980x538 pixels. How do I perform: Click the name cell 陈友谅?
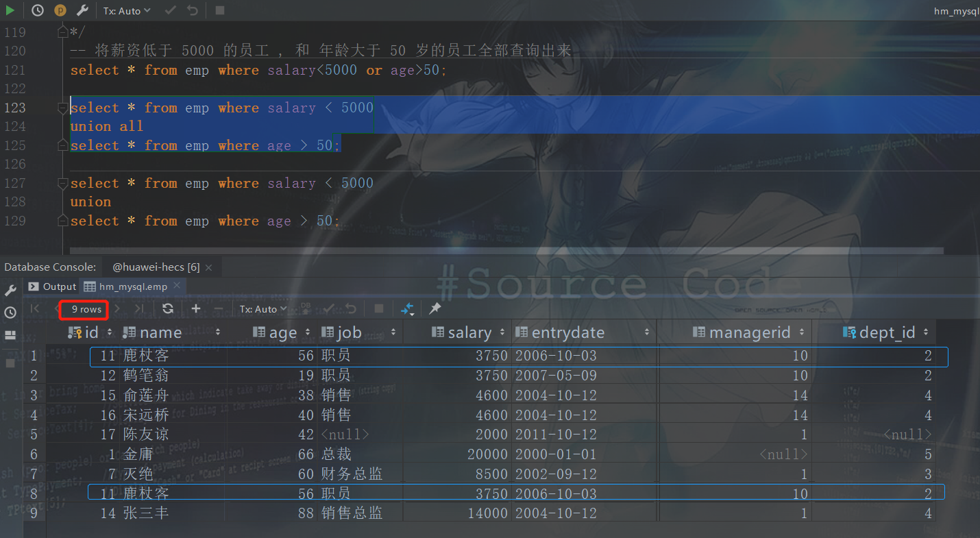[x=145, y=435]
